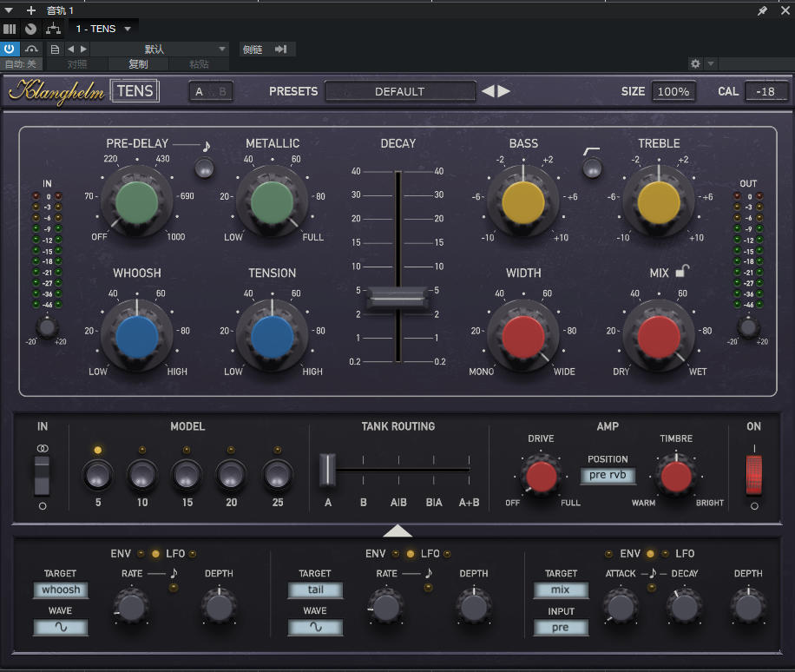Click envelope DECAY knob in mix modulator

click(x=684, y=606)
